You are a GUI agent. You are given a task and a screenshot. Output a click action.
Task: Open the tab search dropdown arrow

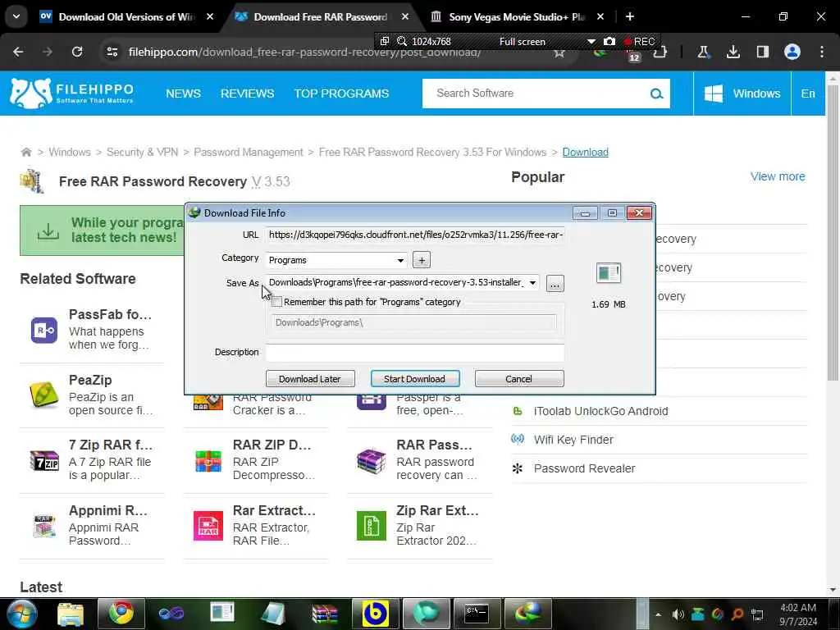tap(16, 16)
